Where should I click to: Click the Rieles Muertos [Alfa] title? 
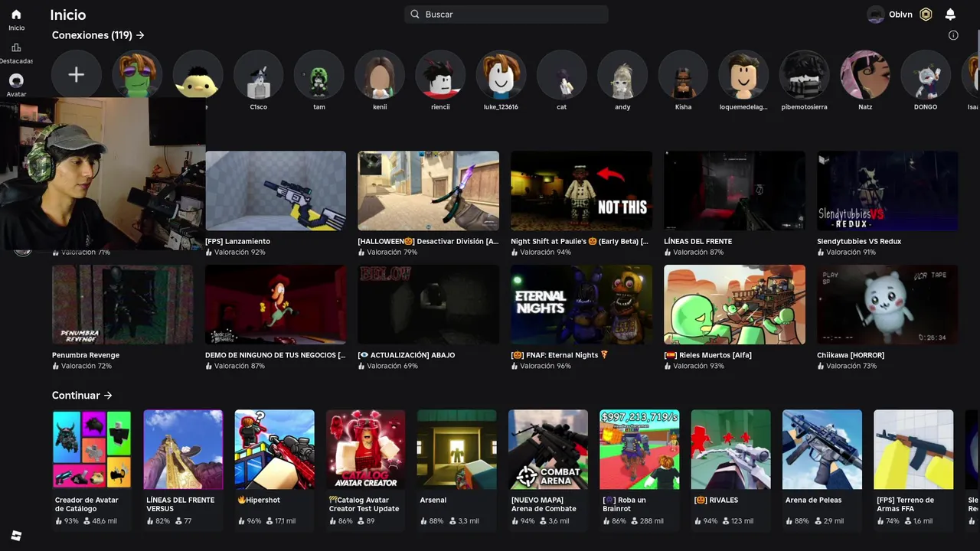click(x=707, y=355)
